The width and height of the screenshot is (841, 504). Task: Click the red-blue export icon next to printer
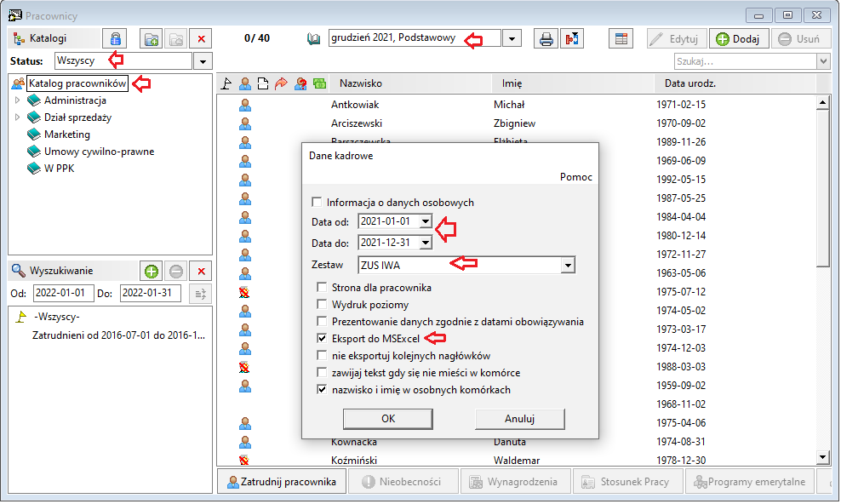[x=572, y=38]
